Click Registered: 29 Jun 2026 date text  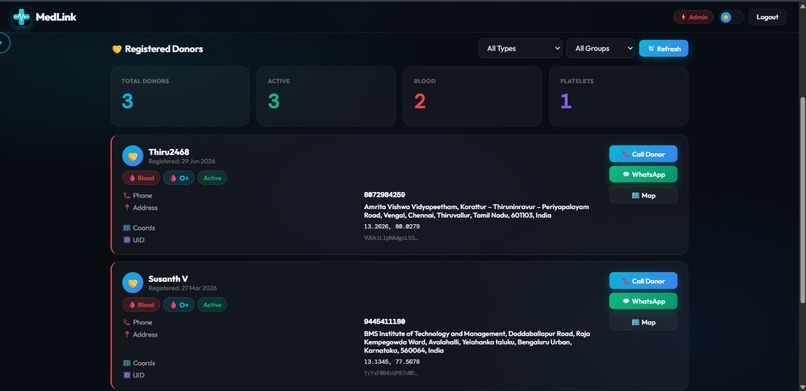[x=182, y=161]
